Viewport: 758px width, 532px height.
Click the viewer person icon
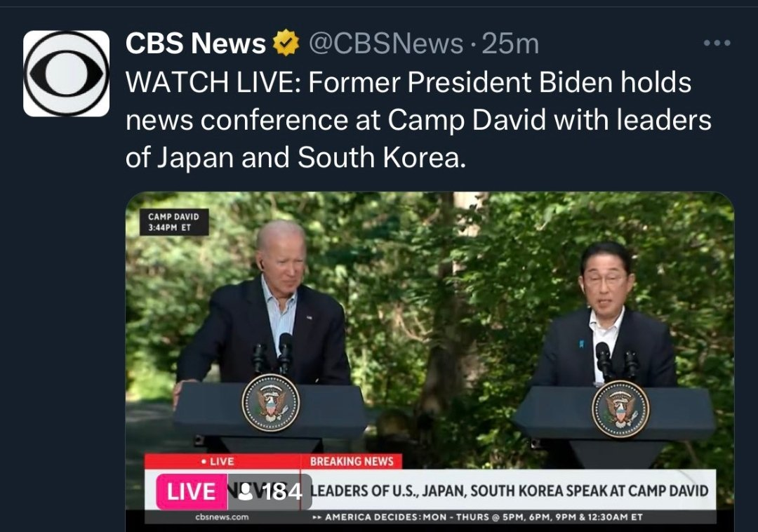[x=246, y=491]
